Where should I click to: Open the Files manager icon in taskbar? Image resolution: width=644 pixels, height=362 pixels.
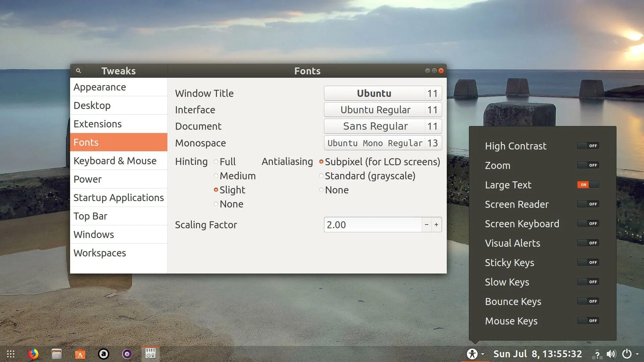pyautogui.click(x=56, y=354)
